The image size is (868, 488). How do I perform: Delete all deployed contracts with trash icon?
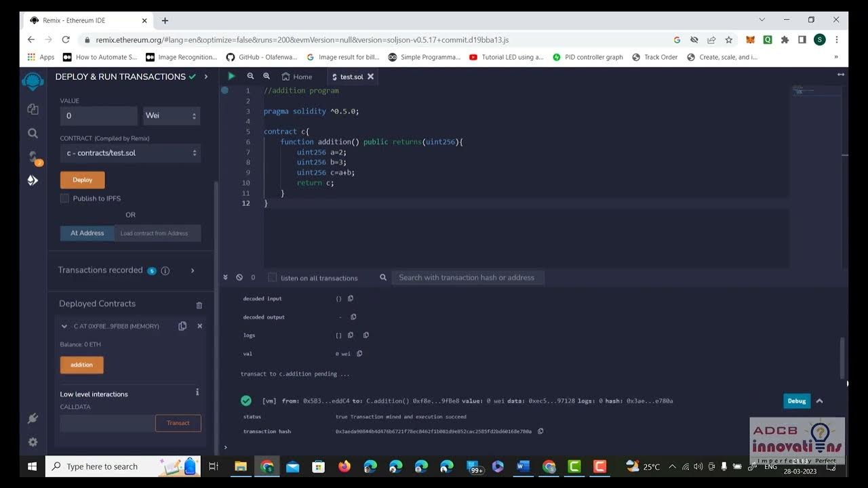click(x=199, y=304)
